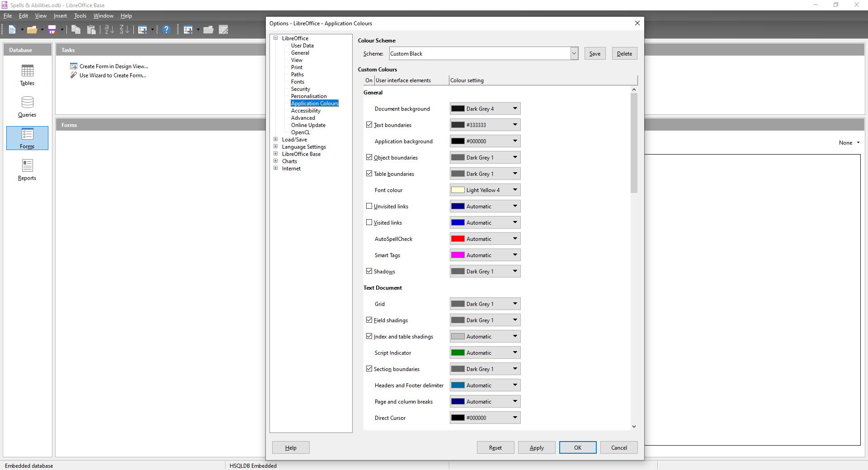
Task: Click the colour list vertical scrollbar thumb
Action: pyautogui.click(x=634, y=143)
